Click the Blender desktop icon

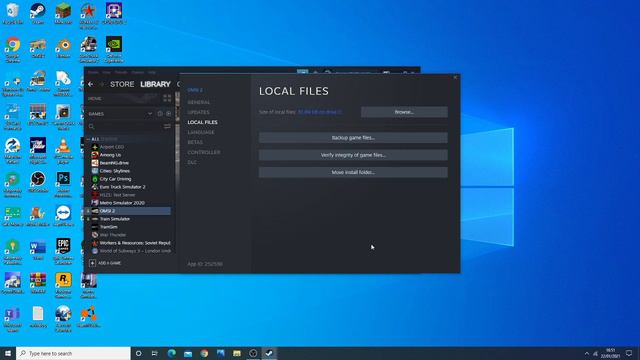coord(63,47)
